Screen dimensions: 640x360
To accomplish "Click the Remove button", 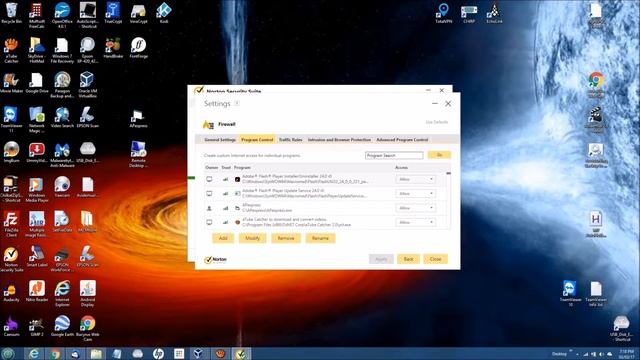I will tap(286, 238).
